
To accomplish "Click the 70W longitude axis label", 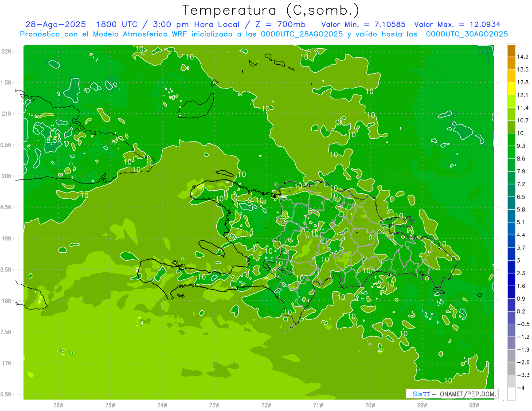I will 370,405.
